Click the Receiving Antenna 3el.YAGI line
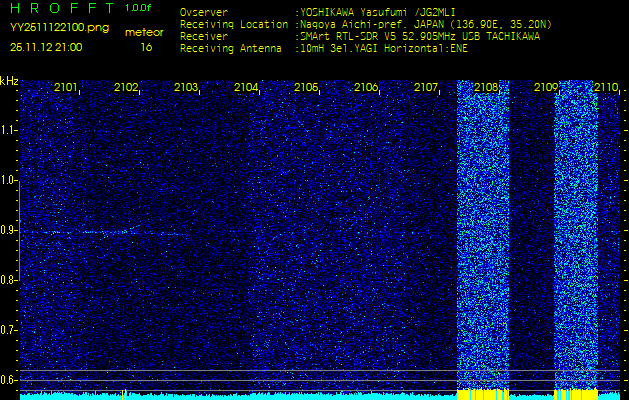This screenshot has height=400, width=629. click(x=324, y=49)
